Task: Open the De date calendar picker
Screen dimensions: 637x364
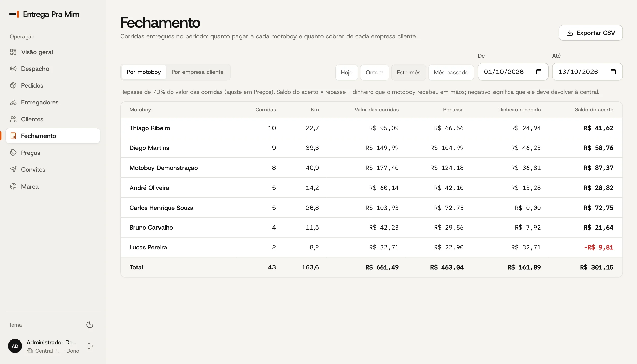Action: (539, 72)
